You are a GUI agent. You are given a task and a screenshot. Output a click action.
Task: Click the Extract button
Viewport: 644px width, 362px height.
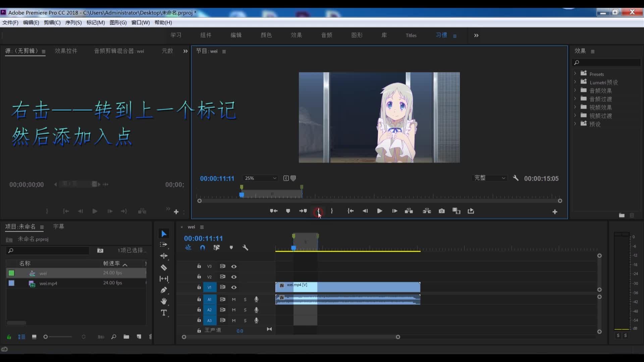click(427, 211)
